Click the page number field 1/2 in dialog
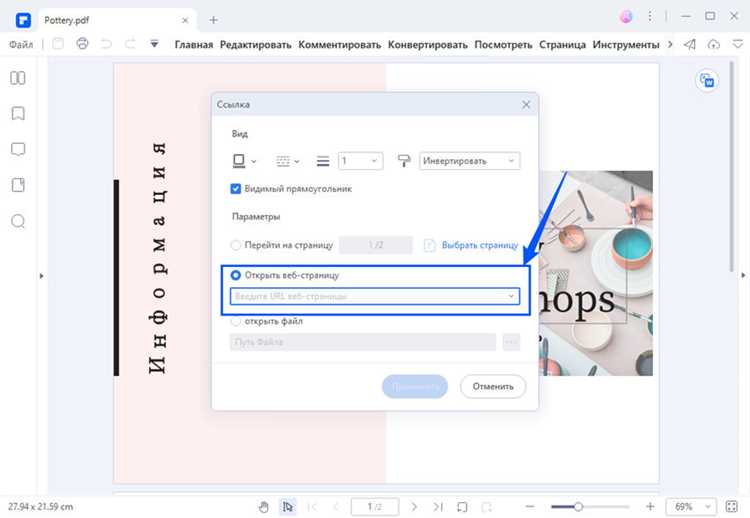750x518 pixels. (375, 245)
